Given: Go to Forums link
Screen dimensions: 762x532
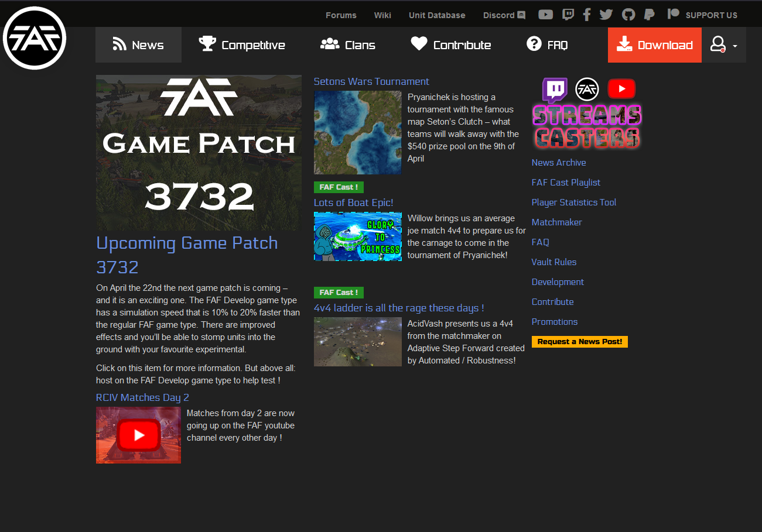Looking at the screenshot, I should pos(341,15).
